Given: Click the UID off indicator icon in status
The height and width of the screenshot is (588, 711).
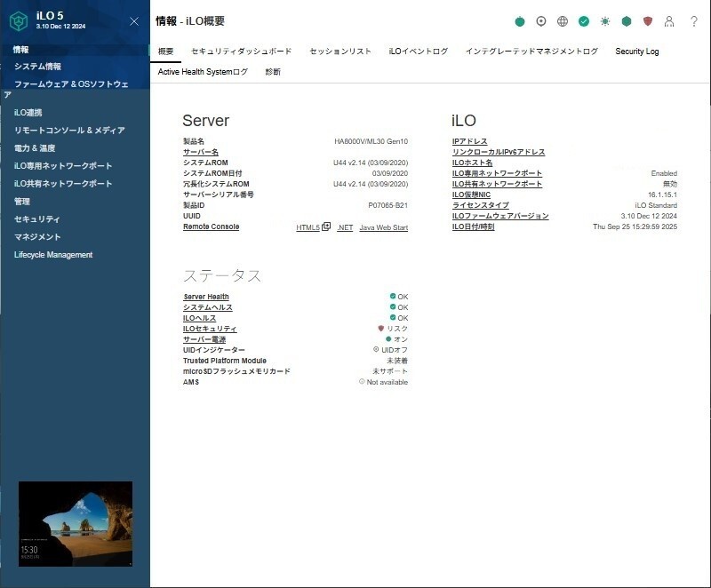Looking at the screenshot, I should [x=376, y=349].
